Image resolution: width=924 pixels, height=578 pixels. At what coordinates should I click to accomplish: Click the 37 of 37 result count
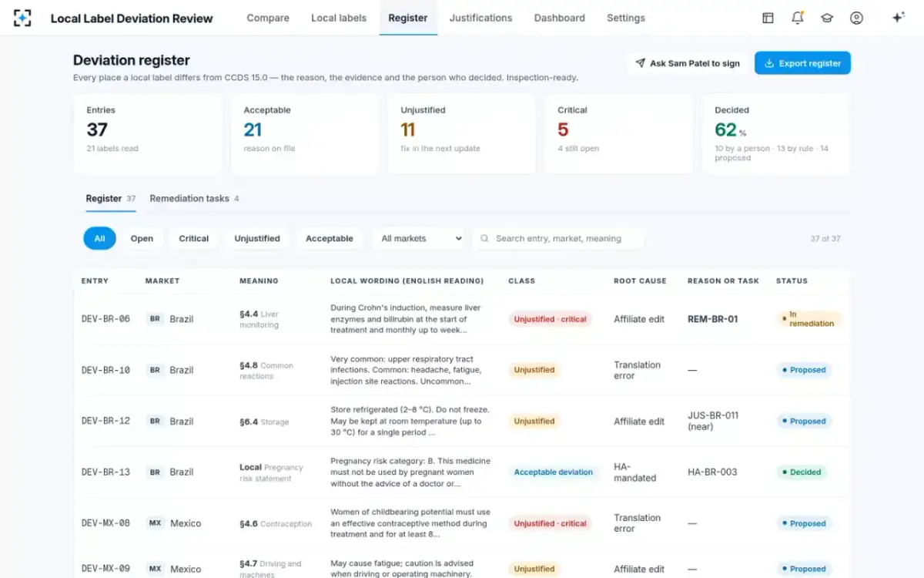tap(825, 239)
